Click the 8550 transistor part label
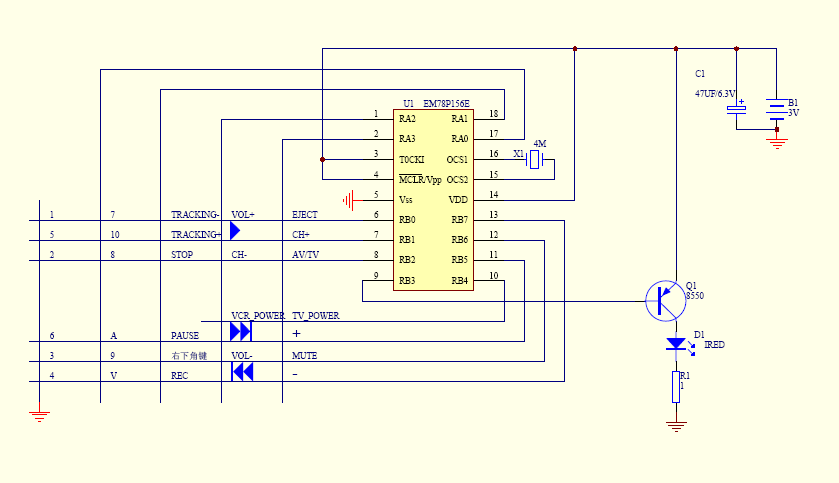 pos(695,295)
